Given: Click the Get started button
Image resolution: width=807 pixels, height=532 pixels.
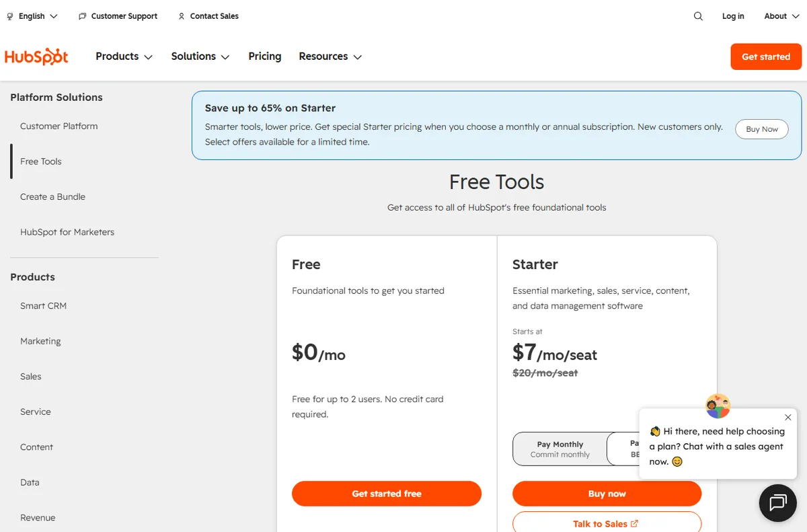Looking at the screenshot, I should coord(766,56).
